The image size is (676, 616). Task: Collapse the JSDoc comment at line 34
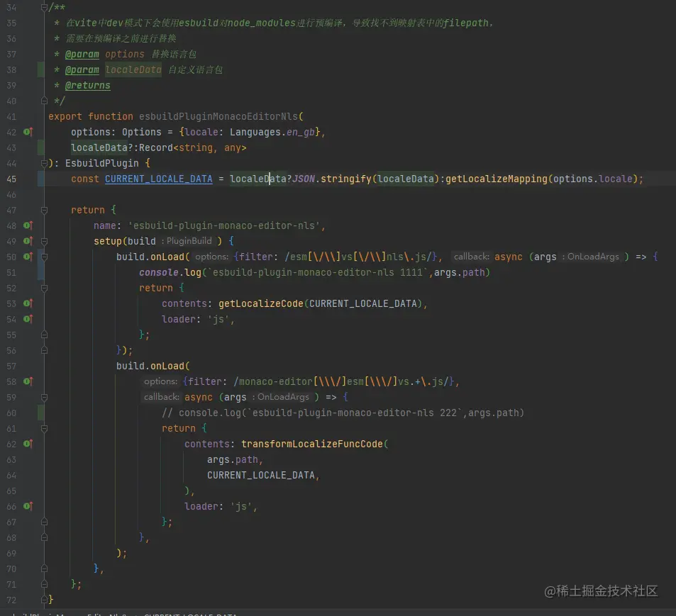(44, 7)
